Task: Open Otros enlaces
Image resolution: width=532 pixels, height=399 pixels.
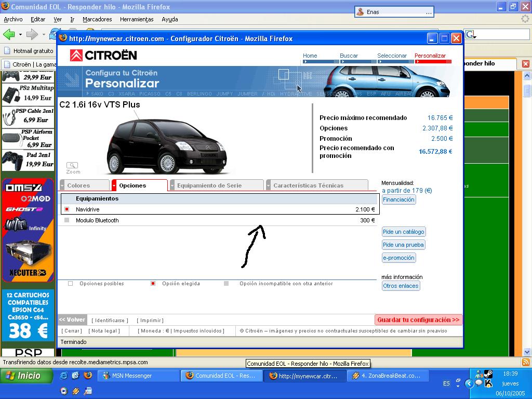Action: click(x=401, y=286)
